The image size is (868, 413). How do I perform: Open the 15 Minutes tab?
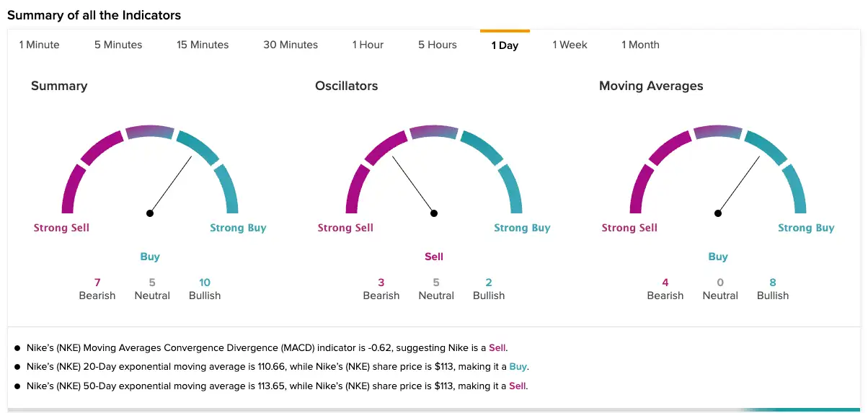[203, 45]
